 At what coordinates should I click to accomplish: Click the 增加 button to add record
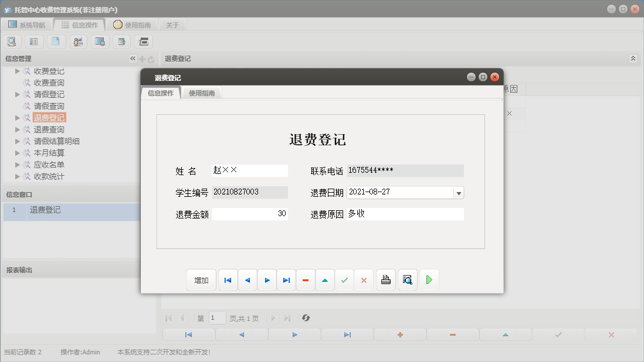(x=201, y=279)
